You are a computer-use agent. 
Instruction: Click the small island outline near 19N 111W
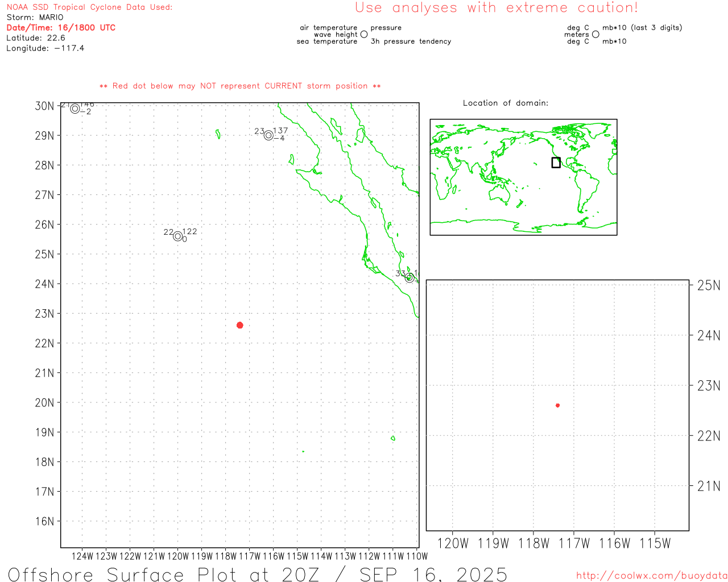pyautogui.click(x=393, y=438)
